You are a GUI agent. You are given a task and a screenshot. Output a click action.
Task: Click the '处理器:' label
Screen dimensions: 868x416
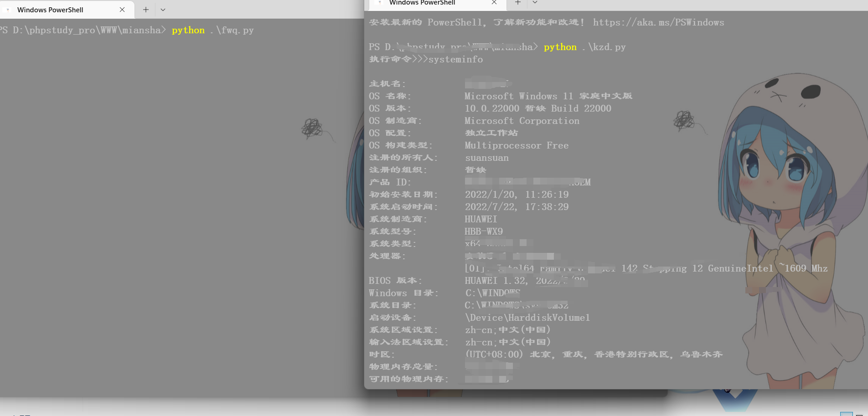(x=387, y=256)
